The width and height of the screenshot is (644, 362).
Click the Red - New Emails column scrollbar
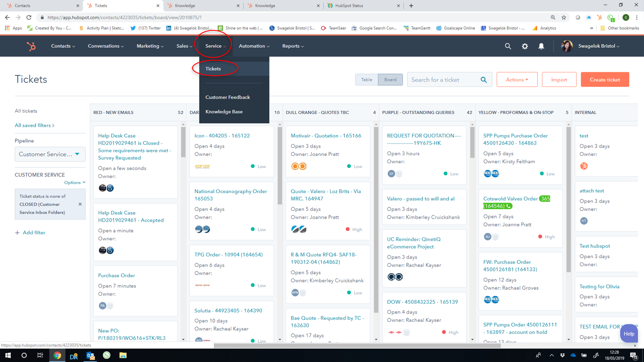pos(183,142)
